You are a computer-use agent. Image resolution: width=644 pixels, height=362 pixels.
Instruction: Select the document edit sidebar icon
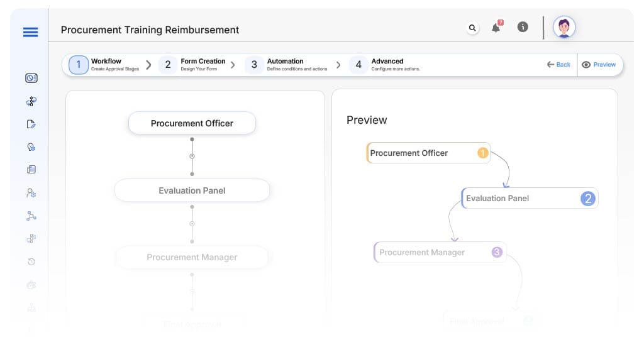pos(31,124)
